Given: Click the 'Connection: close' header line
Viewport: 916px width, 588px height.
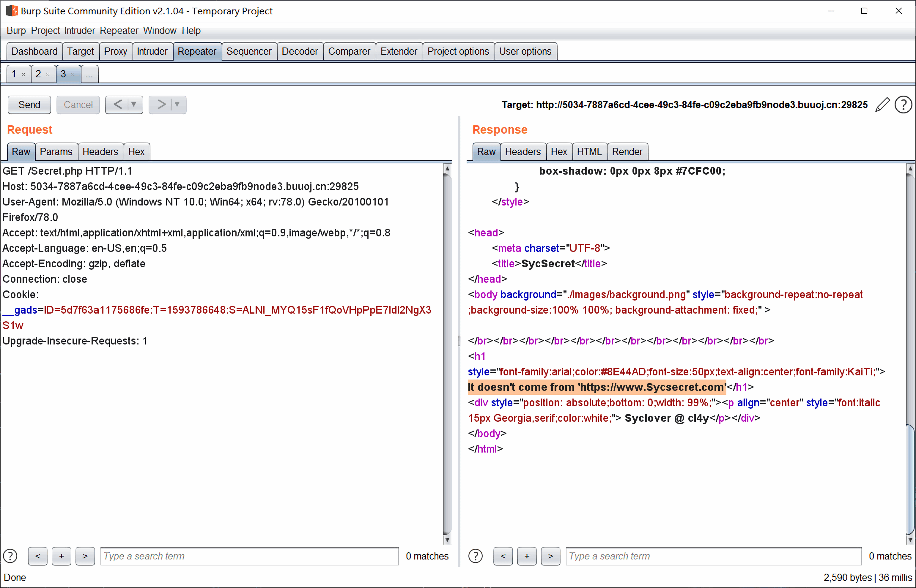Looking at the screenshot, I should [x=45, y=279].
